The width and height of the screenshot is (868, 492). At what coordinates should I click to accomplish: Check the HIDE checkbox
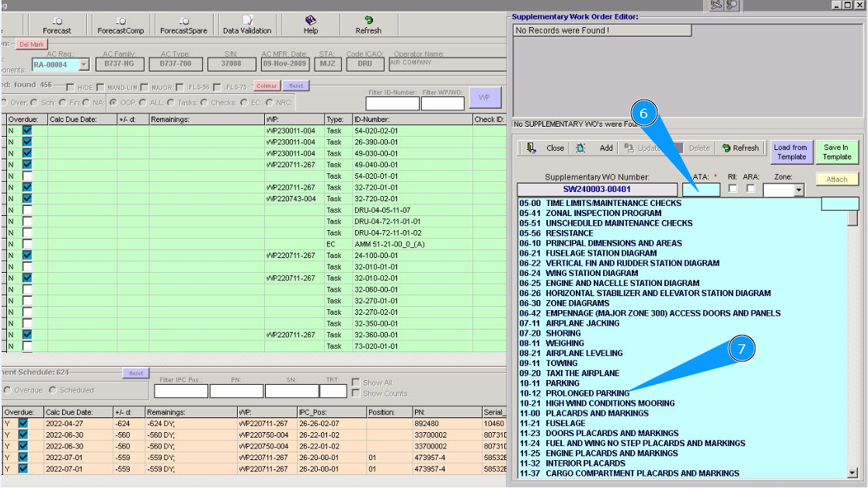(x=71, y=87)
